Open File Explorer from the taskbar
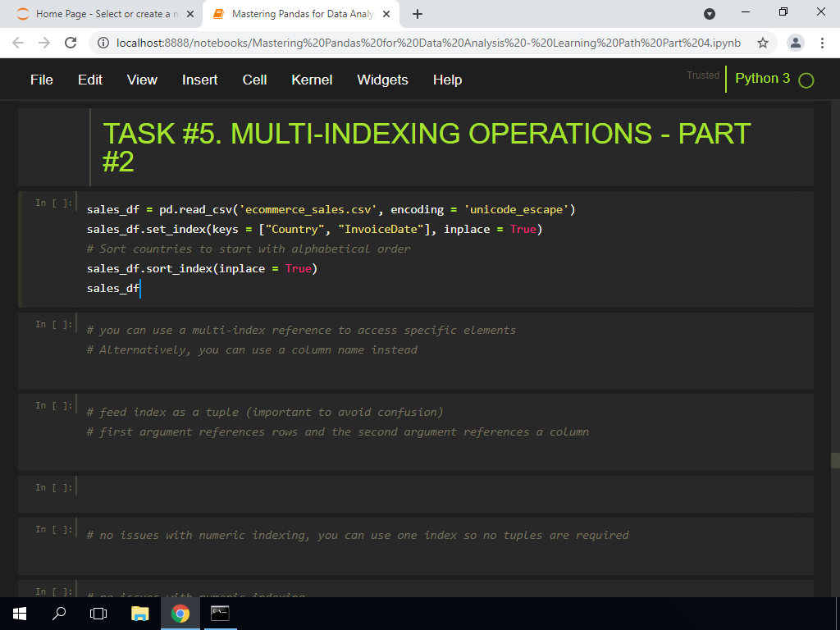 140,614
